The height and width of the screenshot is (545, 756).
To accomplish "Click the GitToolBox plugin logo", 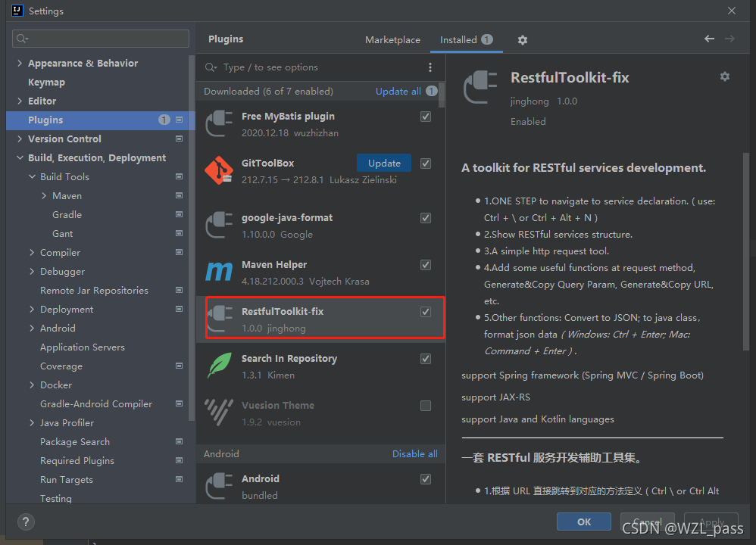I will [220, 170].
